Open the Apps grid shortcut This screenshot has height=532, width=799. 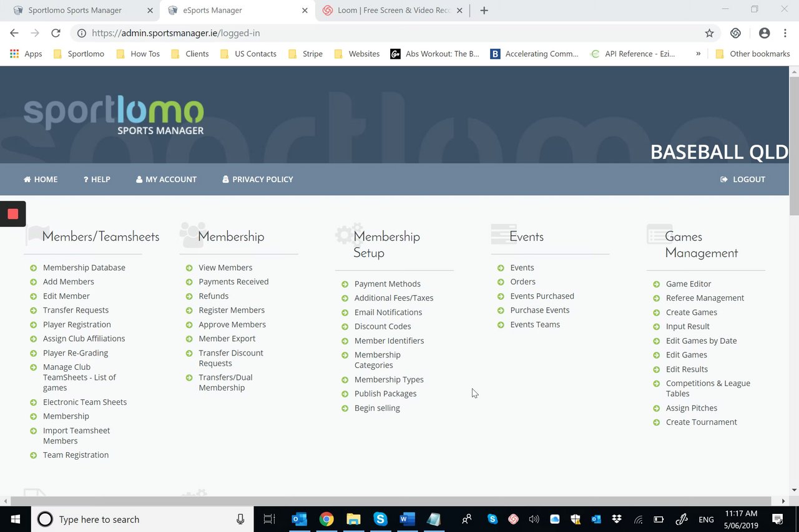(x=26, y=54)
